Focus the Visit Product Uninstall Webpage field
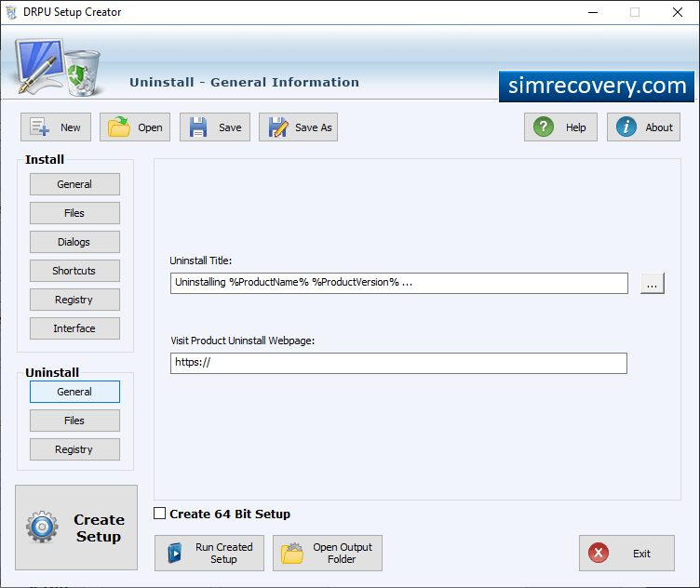700x588 pixels. click(398, 363)
